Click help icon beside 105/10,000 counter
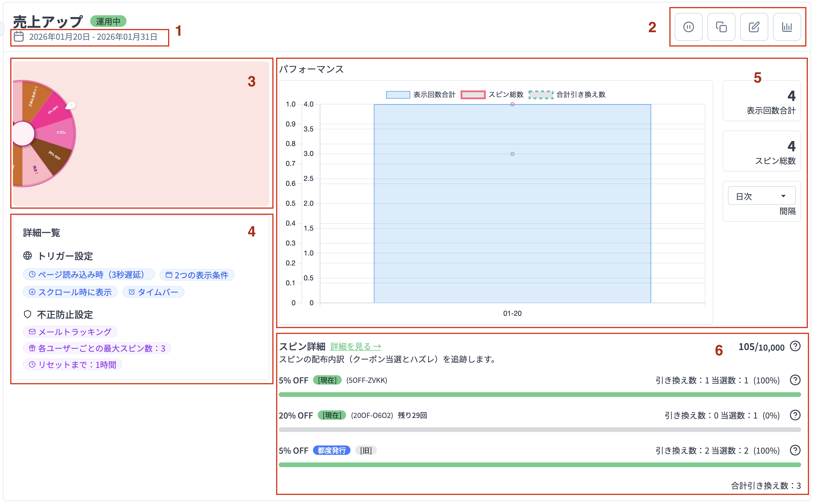The image size is (814, 504). [x=795, y=346]
